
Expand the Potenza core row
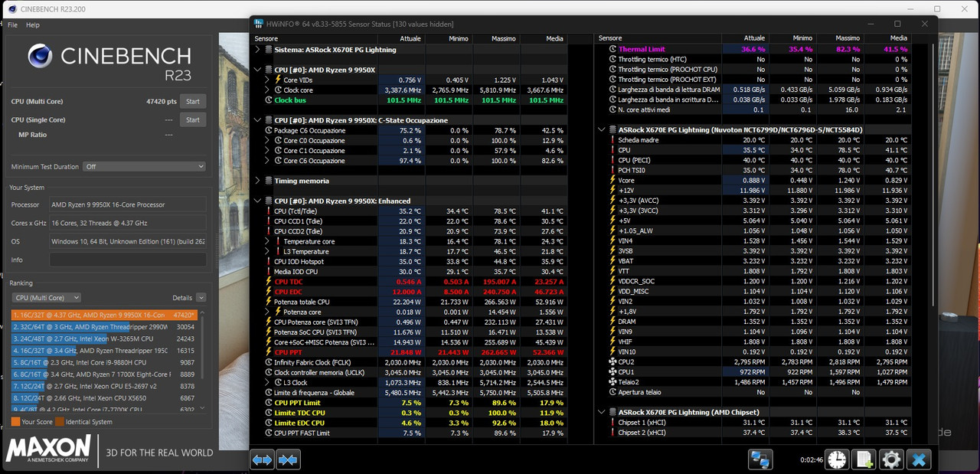tap(267, 312)
